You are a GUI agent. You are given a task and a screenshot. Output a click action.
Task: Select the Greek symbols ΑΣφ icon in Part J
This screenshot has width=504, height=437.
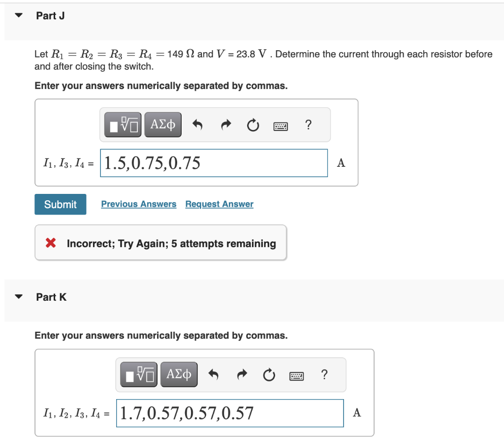(x=163, y=125)
